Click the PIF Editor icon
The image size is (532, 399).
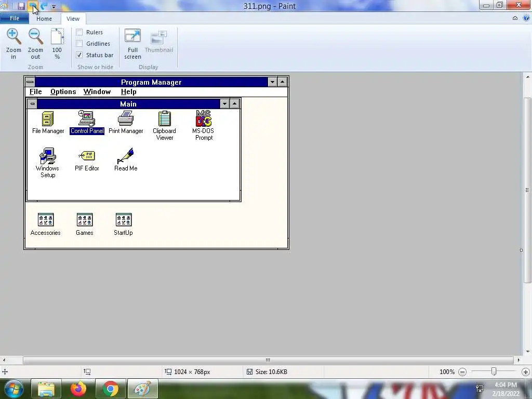(x=87, y=156)
